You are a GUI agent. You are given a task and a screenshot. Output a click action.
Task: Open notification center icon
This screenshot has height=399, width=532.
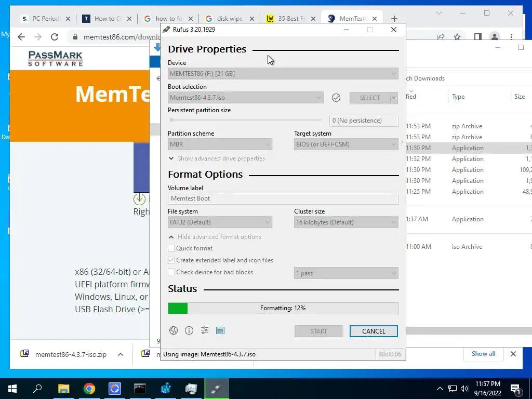(x=515, y=389)
